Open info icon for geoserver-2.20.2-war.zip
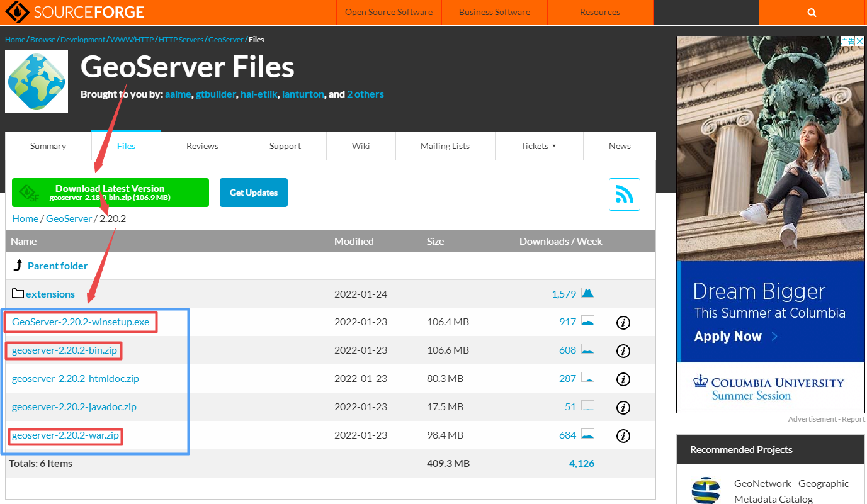 (623, 435)
